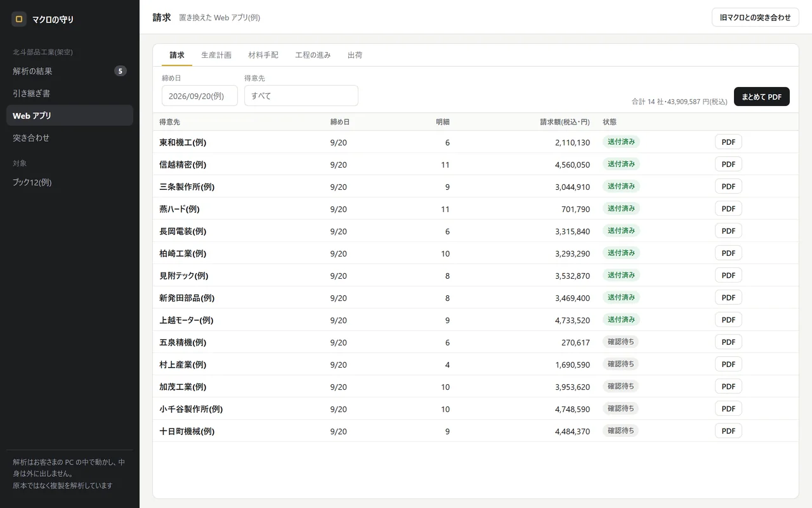812x508 pixels.
Task: Open the 得意先 filter dropdown
Action: 301,96
